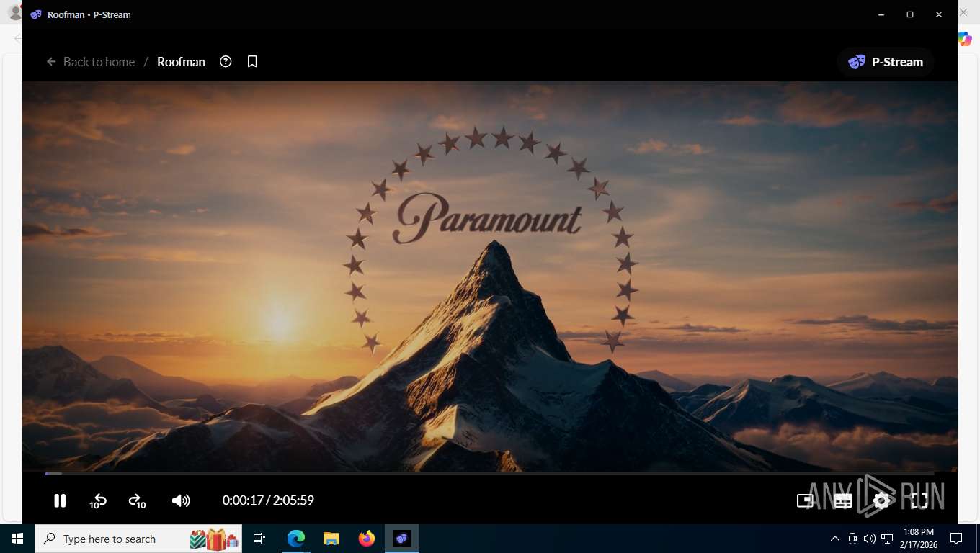Pause the Roofman video playback

click(x=60, y=500)
